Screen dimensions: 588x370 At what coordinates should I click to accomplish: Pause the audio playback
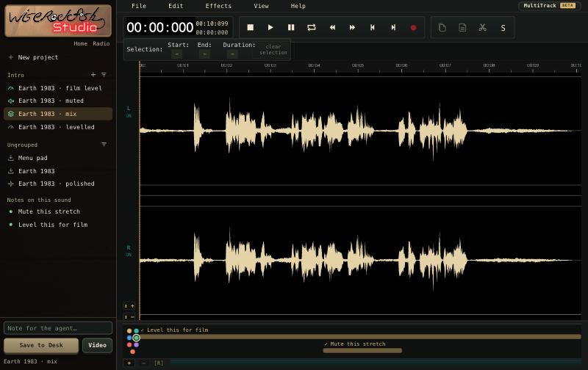point(291,27)
